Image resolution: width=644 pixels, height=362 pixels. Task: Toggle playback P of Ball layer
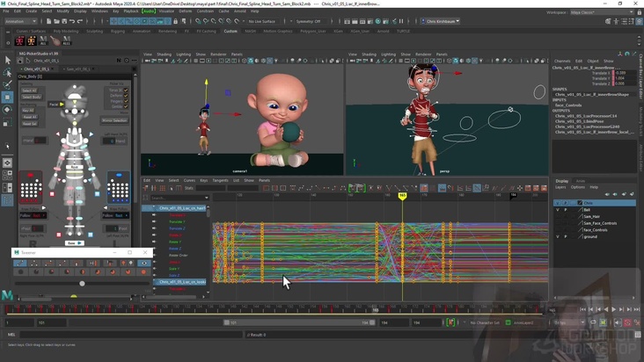[566, 209]
